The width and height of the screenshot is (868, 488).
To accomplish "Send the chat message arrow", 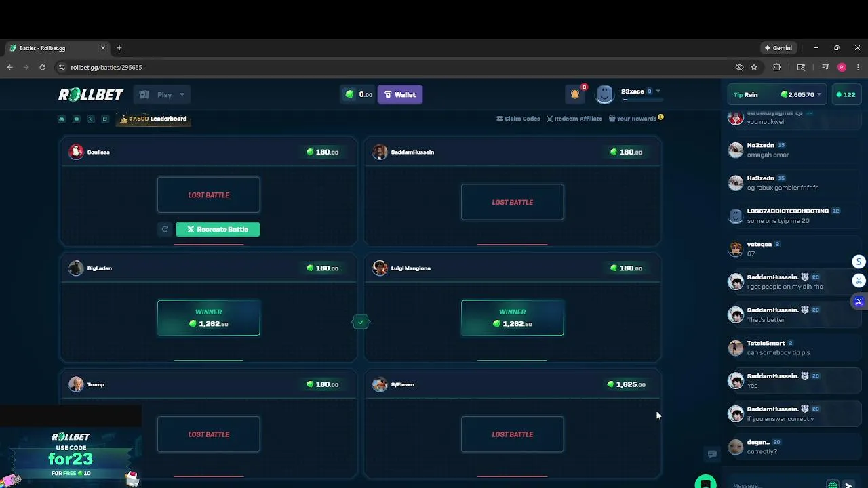I will [x=848, y=485].
